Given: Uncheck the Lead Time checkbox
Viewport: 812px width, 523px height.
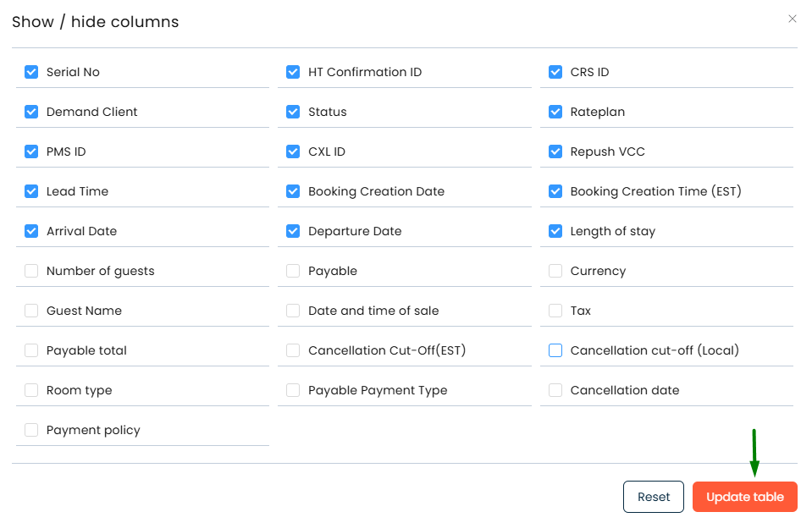Looking at the screenshot, I should [x=31, y=191].
